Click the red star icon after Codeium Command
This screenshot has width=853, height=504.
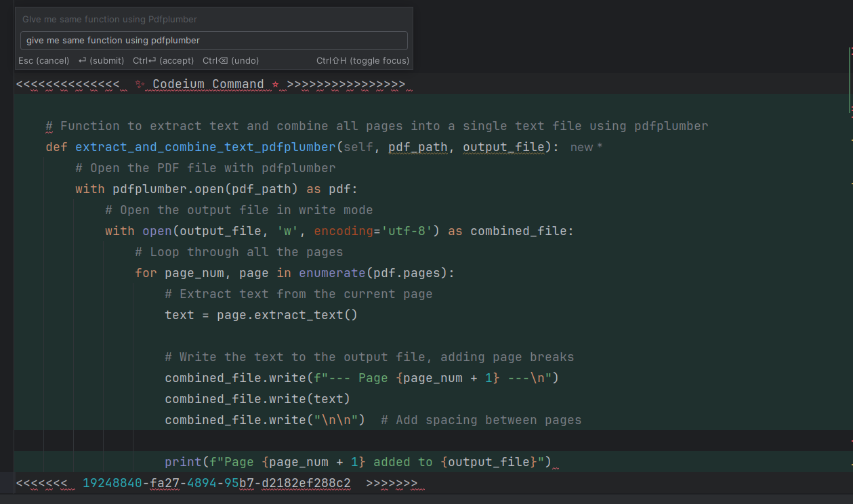[x=276, y=85]
